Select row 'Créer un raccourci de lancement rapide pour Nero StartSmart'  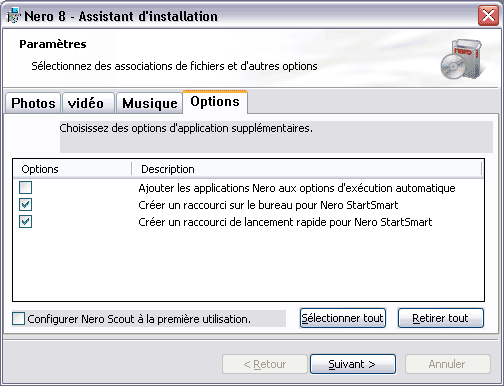[x=248, y=222]
